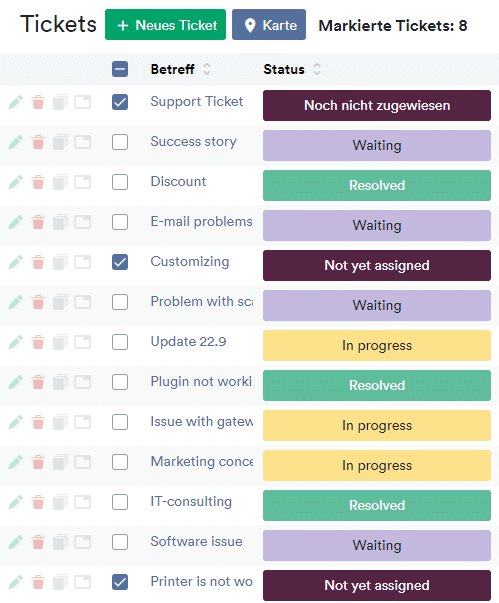Delete the Success story ticket via trash icon
The width and height of the screenshot is (499, 603).
[38, 142]
